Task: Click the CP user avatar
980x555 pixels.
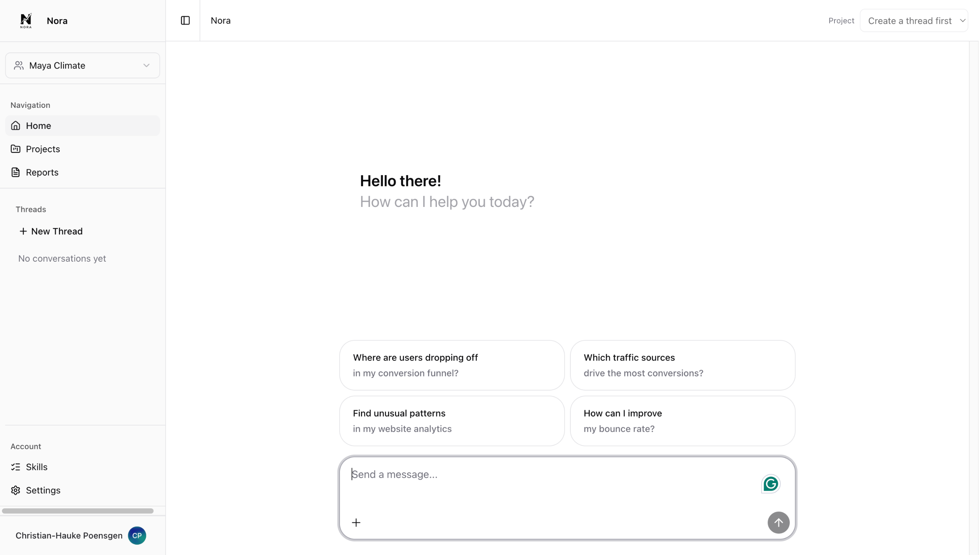Action: click(137, 536)
